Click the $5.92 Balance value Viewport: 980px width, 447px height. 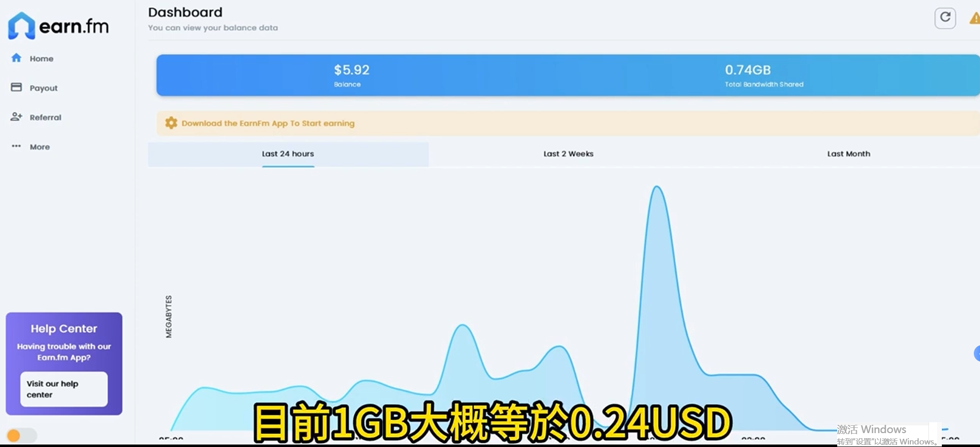click(352, 70)
